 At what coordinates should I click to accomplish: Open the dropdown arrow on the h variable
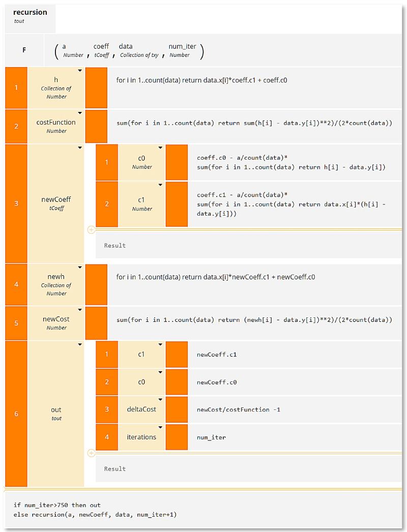[x=80, y=71]
